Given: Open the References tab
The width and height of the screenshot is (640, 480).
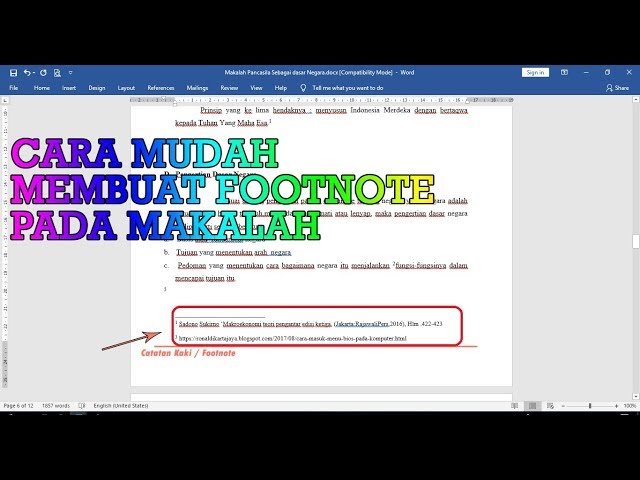Looking at the screenshot, I should [161, 88].
